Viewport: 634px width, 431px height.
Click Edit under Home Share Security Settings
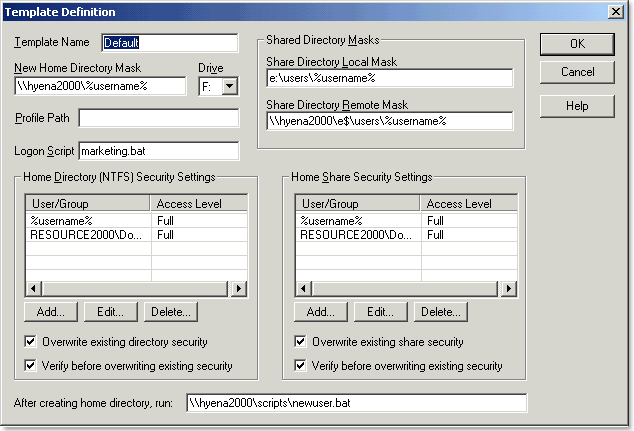pyautogui.click(x=379, y=312)
